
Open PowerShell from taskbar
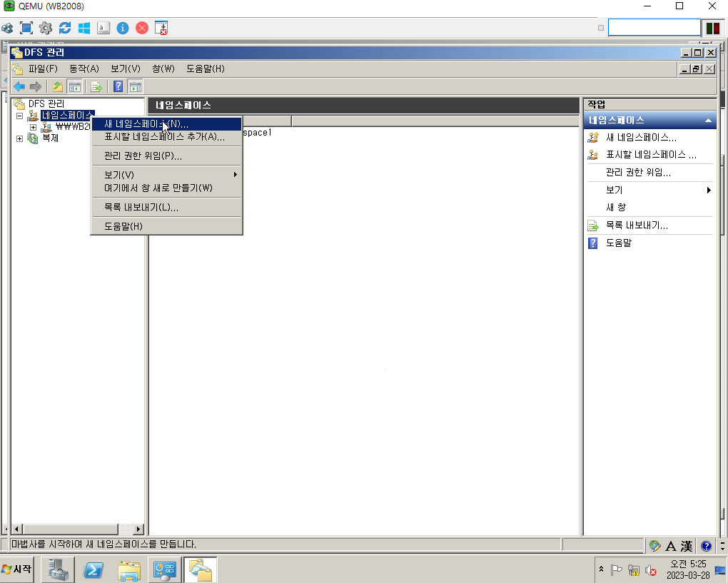[93, 569]
